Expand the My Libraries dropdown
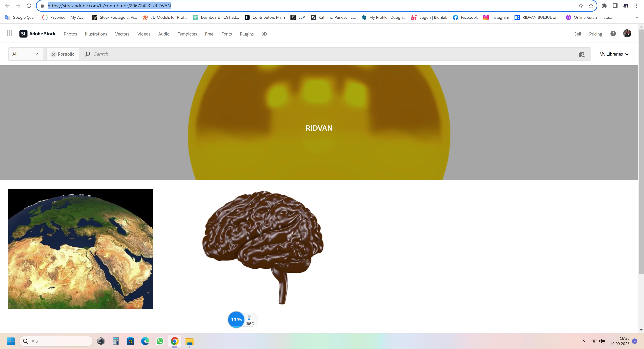 (614, 54)
